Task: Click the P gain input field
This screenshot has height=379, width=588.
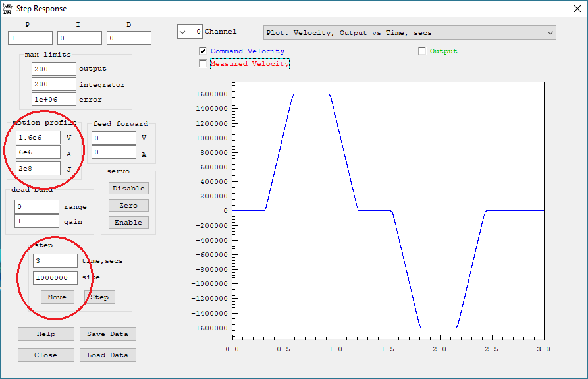Action: (30, 38)
